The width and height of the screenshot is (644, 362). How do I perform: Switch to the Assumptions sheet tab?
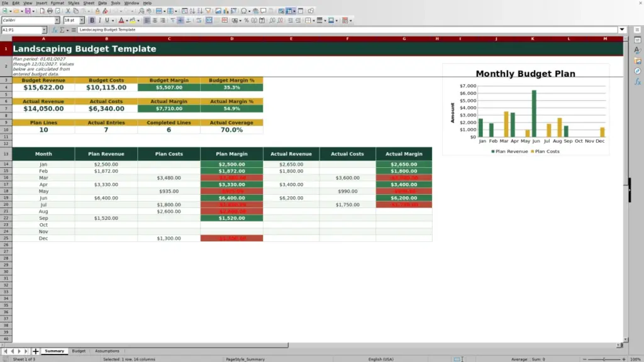coord(107,351)
